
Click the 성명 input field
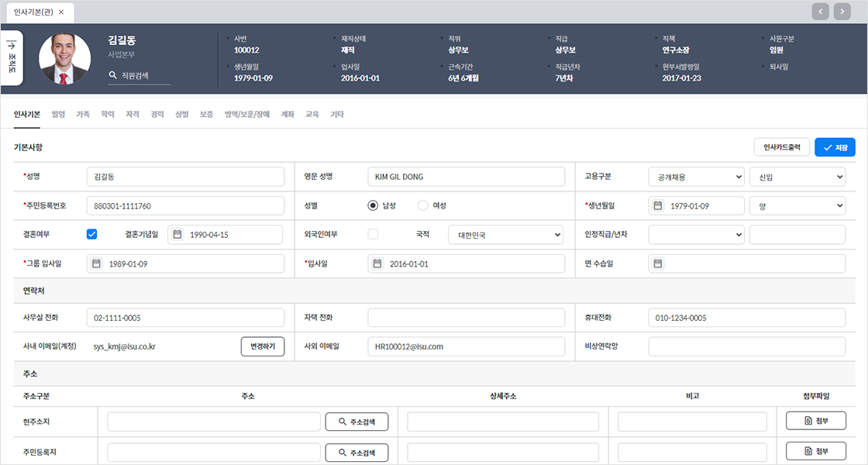point(185,177)
